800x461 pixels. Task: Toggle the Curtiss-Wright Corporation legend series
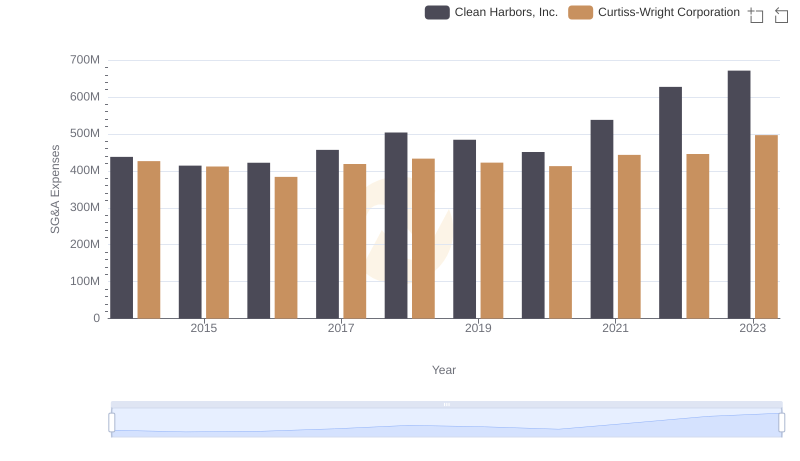(654, 12)
